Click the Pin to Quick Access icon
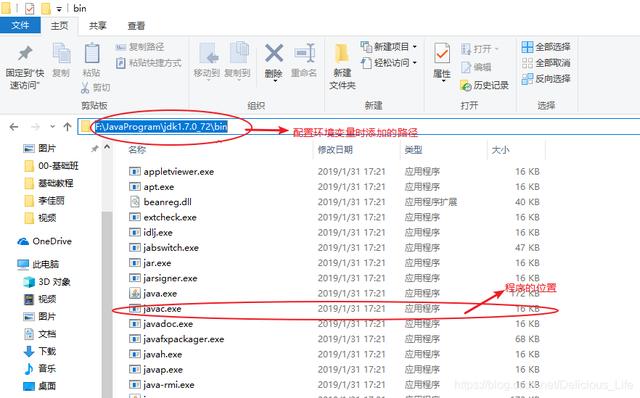This screenshot has width=640, height=398. click(x=25, y=53)
